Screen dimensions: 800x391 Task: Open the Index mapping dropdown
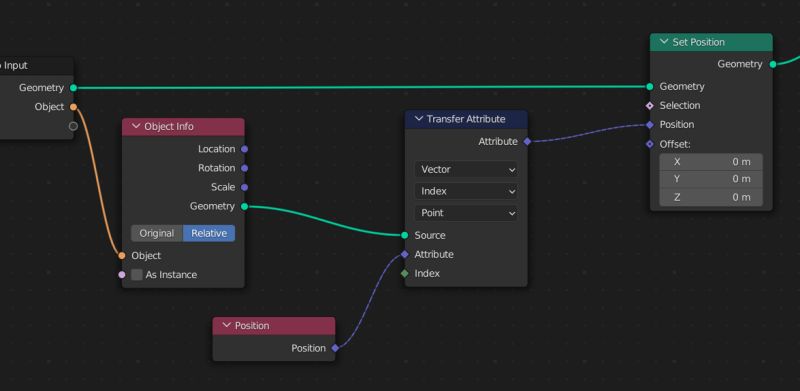click(x=466, y=191)
